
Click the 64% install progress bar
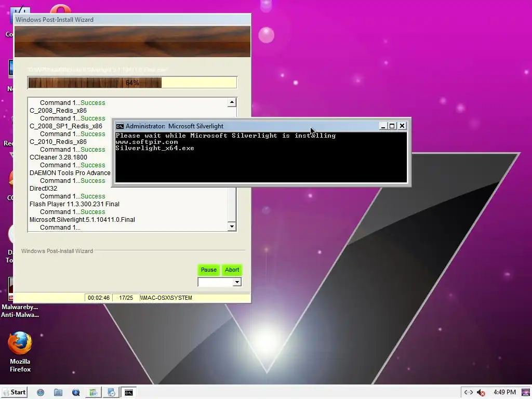pos(132,83)
